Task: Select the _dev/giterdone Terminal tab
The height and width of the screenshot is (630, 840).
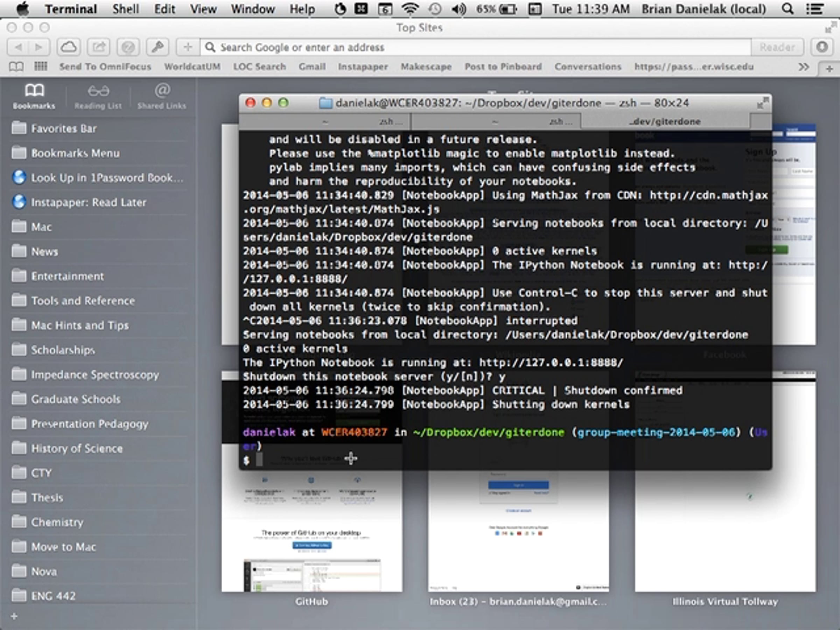Action: tap(665, 121)
